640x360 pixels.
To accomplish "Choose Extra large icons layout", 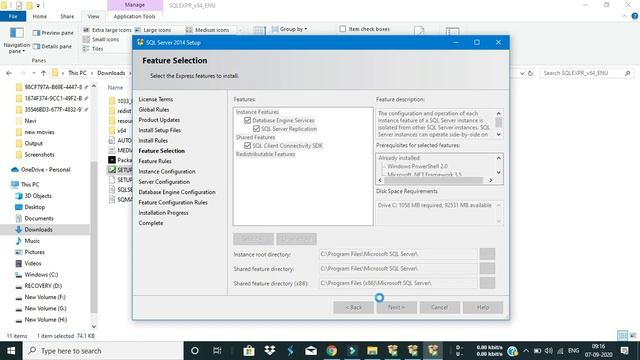I will [x=107, y=30].
